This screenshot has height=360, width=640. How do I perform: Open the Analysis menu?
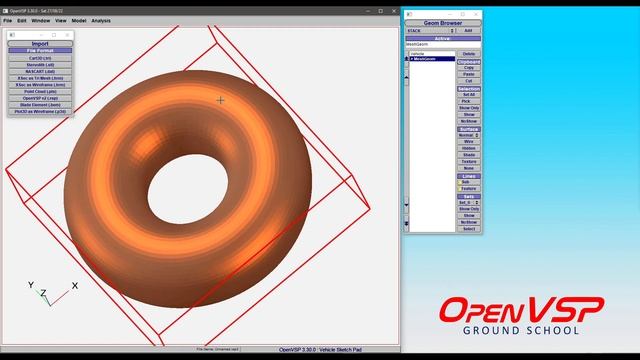[x=101, y=20]
